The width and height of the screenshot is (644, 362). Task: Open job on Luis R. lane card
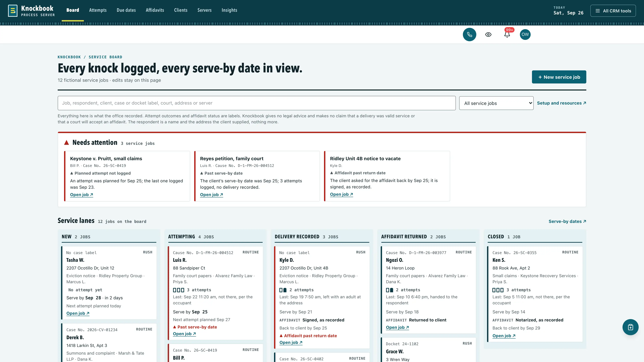pos(184,334)
